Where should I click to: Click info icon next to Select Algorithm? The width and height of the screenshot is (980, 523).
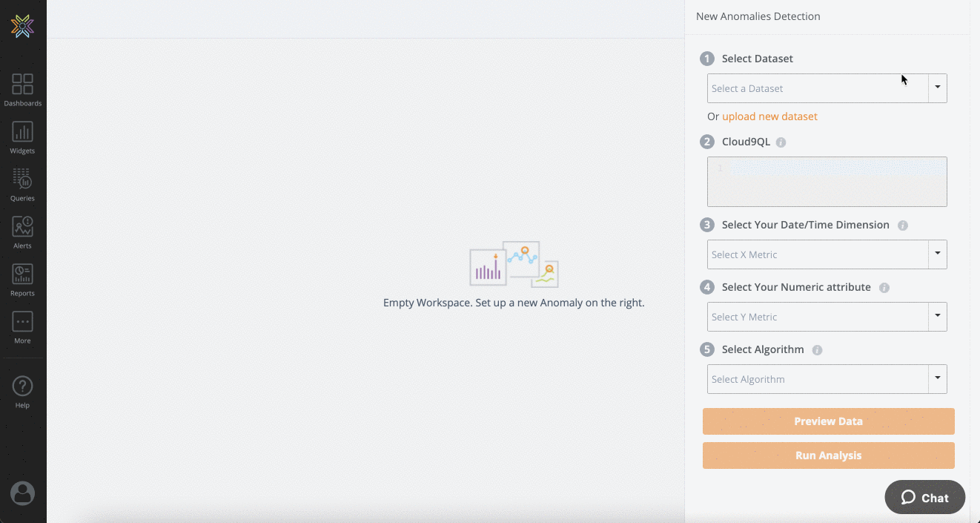(x=817, y=350)
